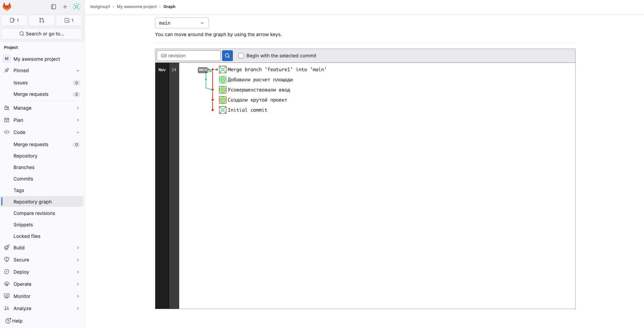Click the main branch label in graph

point(203,70)
